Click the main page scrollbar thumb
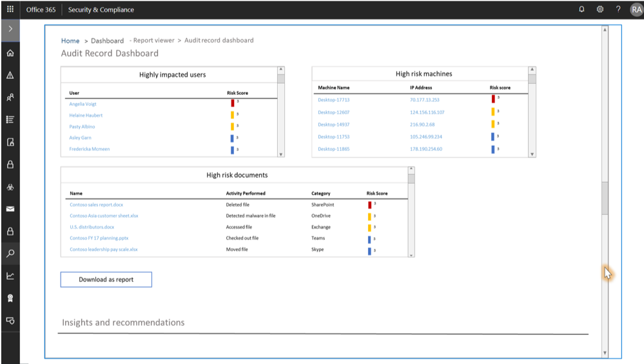Viewport: 644px width, 364px height. [605, 198]
